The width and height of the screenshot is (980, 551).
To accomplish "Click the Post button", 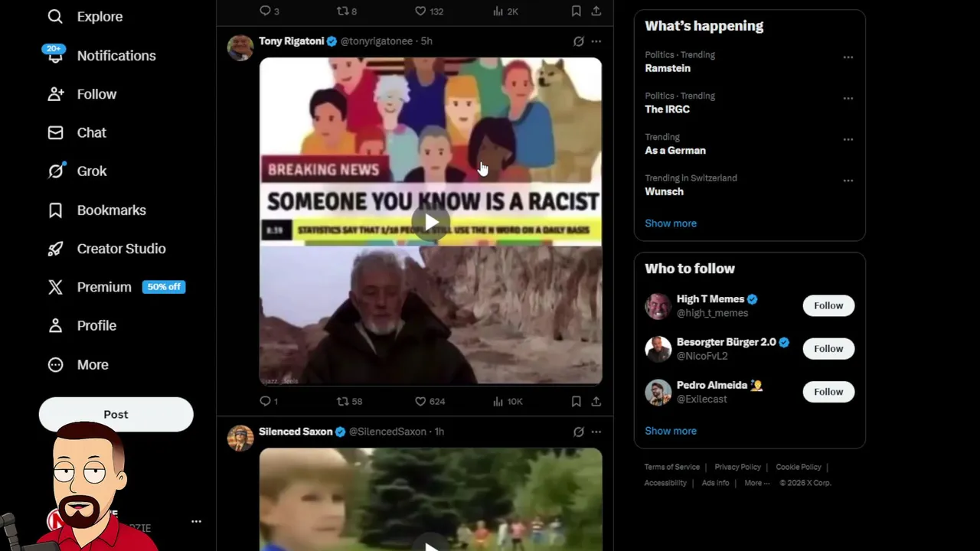I will point(116,414).
